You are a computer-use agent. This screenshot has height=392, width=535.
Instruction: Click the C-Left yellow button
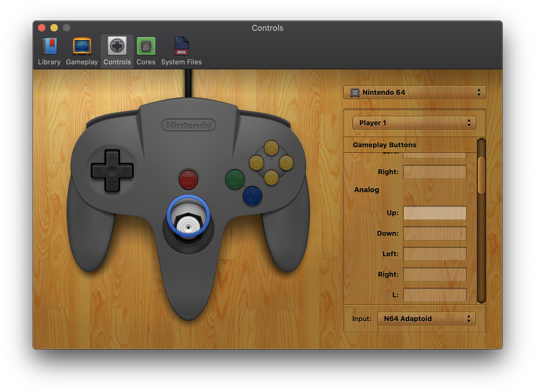[x=256, y=163]
